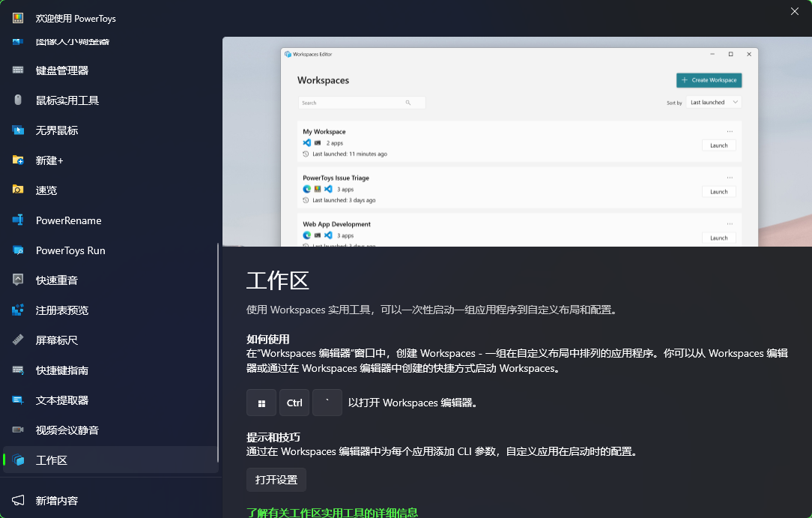Click Create Workspace in preview image
This screenshot has width=812, height=518.
(x=709, y=79)
